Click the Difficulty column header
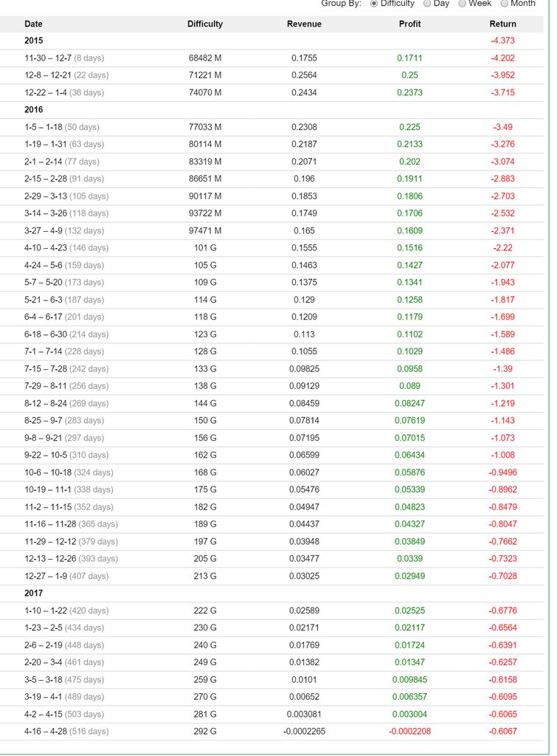 click(205, 24)
